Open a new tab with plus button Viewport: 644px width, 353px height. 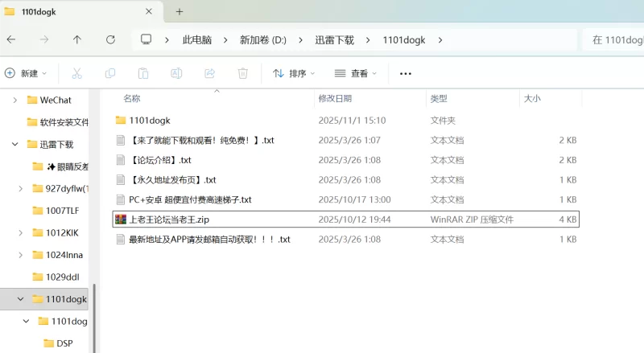tap(179, 11)
